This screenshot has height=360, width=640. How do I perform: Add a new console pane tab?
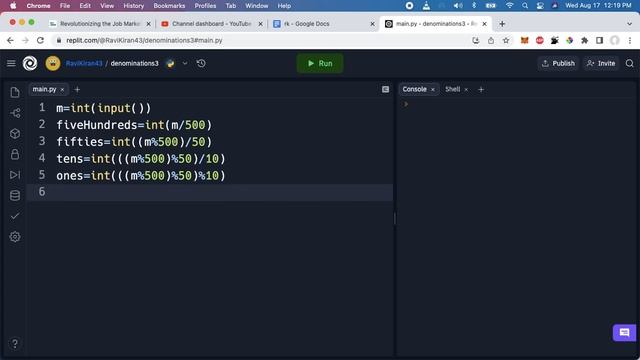click(x=481, y=89)
